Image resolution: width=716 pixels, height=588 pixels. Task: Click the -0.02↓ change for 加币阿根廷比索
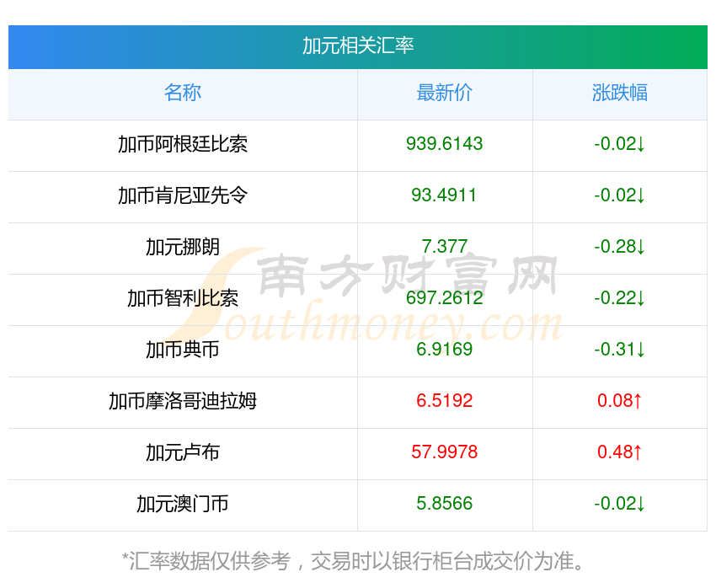[x=620, y=144]
